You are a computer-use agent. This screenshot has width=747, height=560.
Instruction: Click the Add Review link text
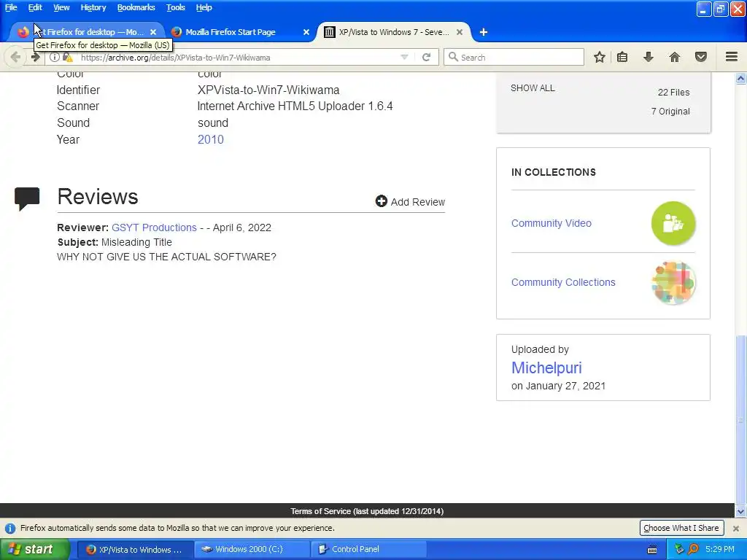418,202
